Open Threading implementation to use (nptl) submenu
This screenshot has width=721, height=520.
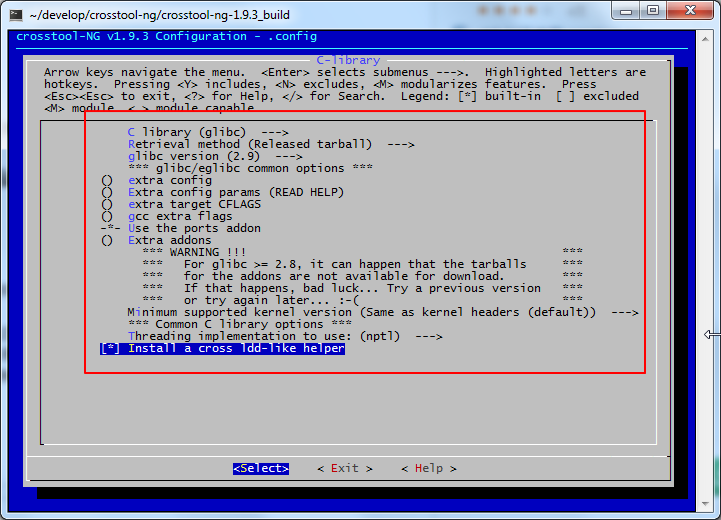coord(285,336)
